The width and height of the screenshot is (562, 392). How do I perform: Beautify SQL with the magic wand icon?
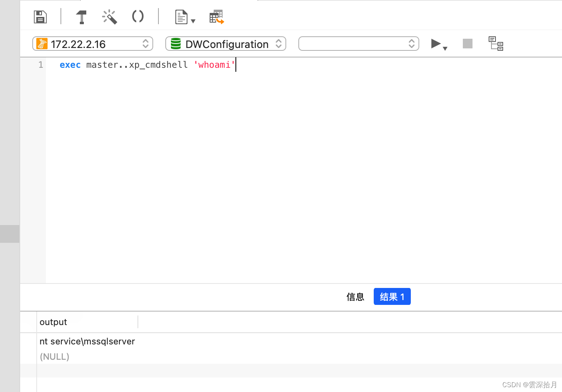coord(110,17)
